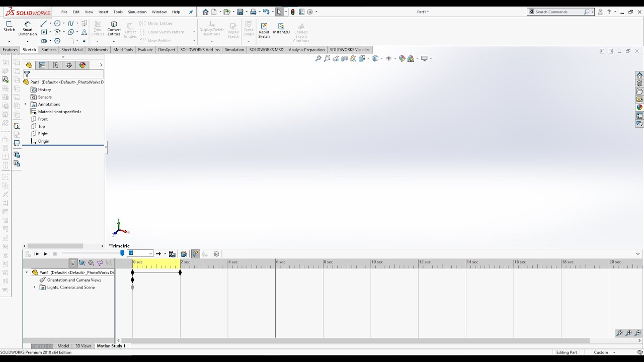This screenshot has width=644, height=362.
Task: Open Motion Study Properties gear
Action: pos(216,254)
